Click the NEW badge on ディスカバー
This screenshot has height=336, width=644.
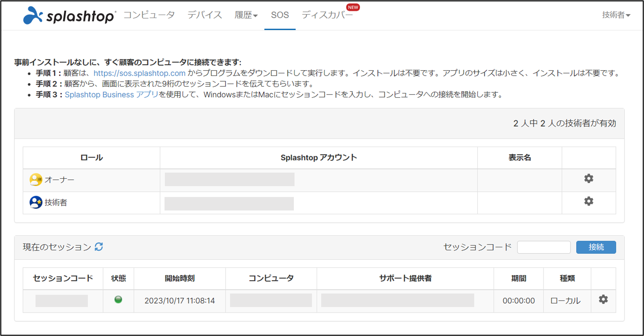point(353,7)
